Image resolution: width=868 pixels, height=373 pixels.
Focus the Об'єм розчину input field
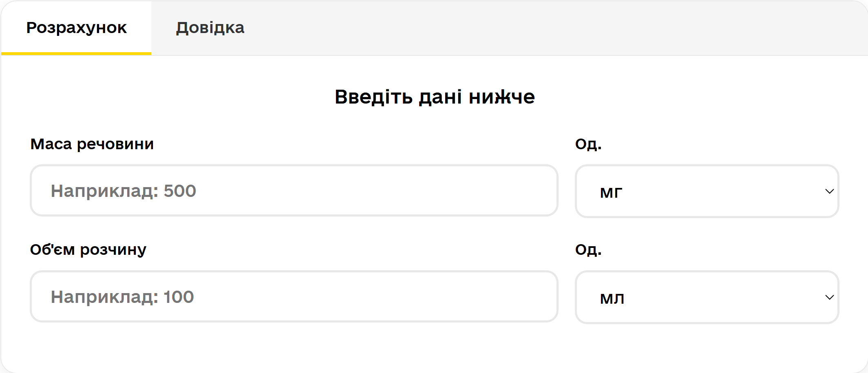point(294,296)
